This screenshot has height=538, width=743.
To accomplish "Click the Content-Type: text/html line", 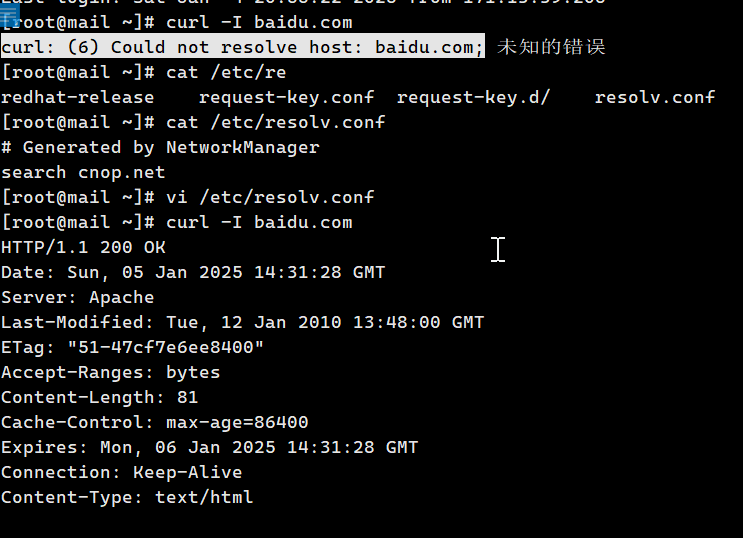I will click(127, 497).
